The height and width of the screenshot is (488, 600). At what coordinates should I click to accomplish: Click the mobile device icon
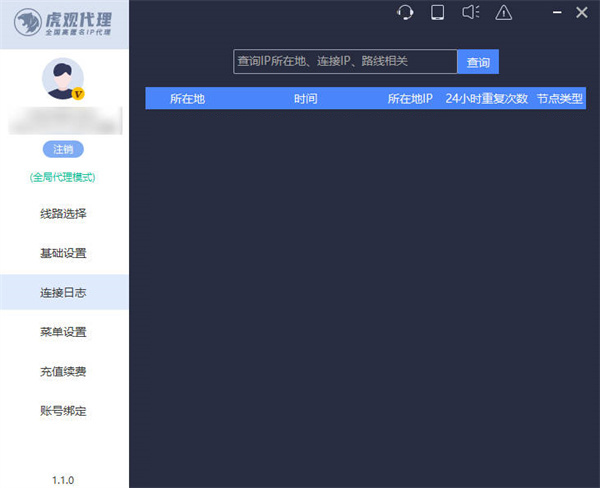437,12
